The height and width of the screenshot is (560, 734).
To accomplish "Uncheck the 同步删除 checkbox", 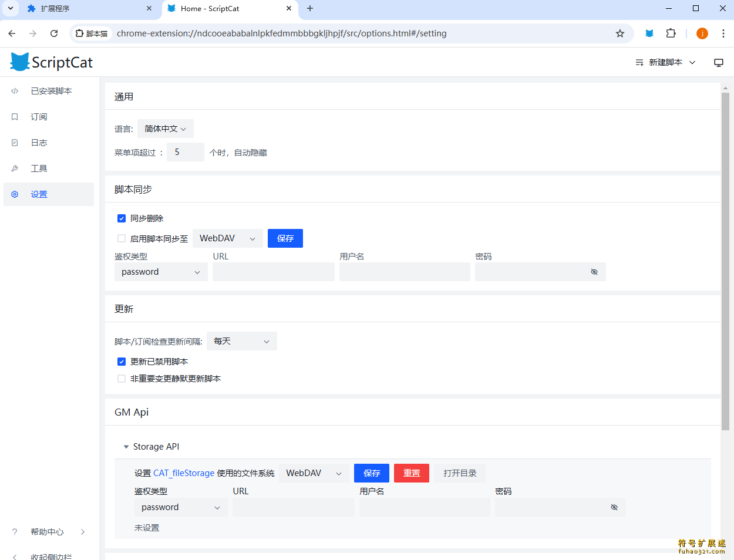I will click(122, 218).
